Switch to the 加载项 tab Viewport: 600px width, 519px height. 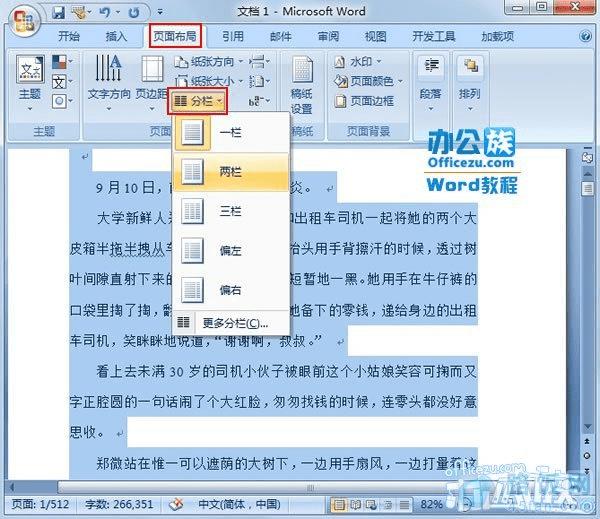click(x=497, y=36)
